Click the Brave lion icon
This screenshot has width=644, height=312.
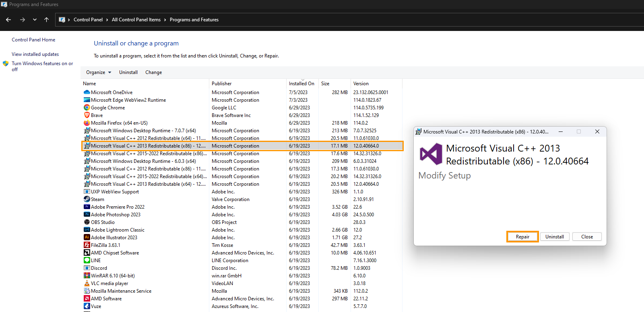click(x=87, y=115)
